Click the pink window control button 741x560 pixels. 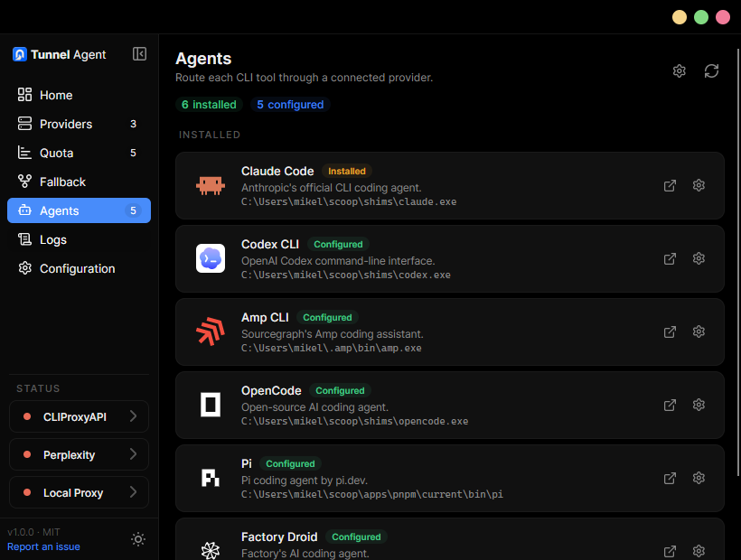723,17
